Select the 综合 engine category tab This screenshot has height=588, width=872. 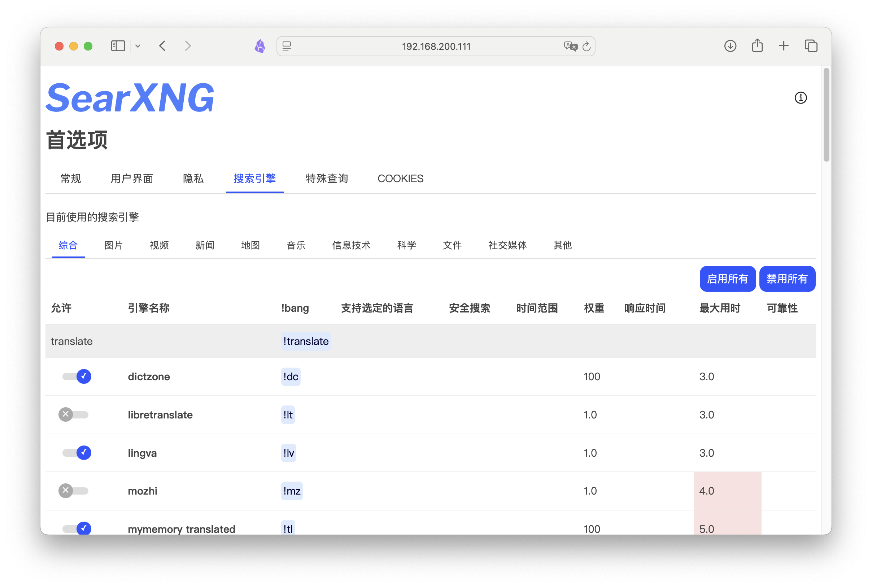(x=68, y=245)
